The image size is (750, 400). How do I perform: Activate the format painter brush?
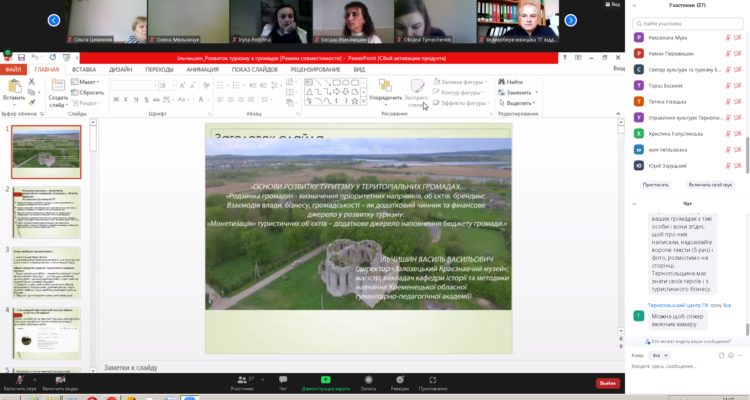(32, 102)
